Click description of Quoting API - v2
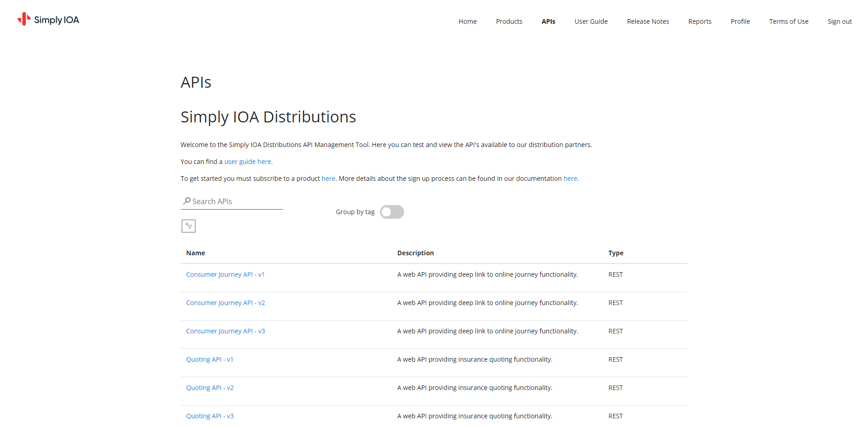868x427 pixels. pyautogui.click(x=475, y=388)
